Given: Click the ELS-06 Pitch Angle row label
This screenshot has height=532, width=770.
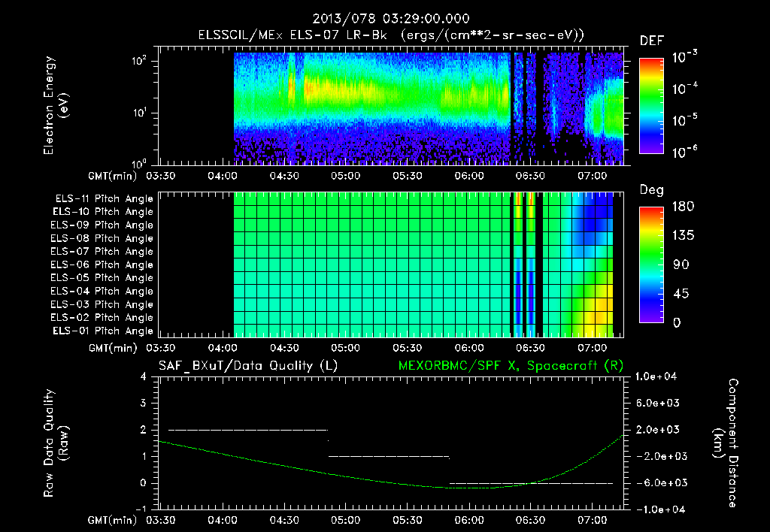Looking at the screenshot, I should tap(102, 265).
